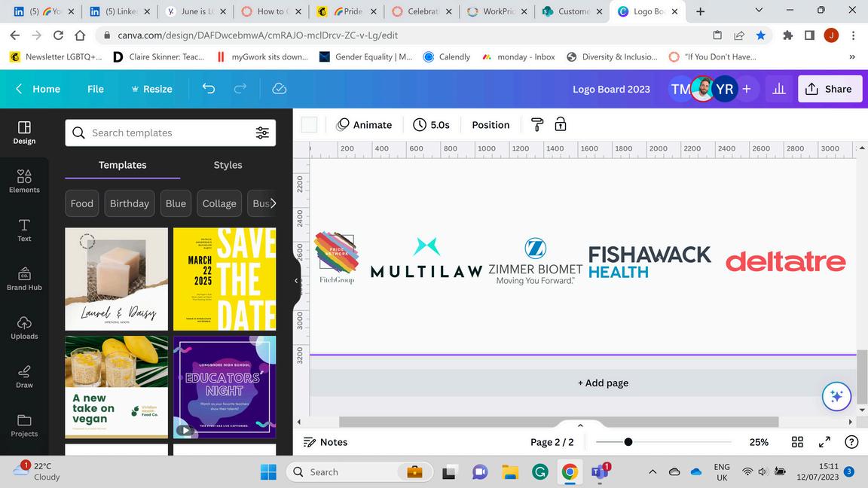Open the Resize menu
868x488 pixels.
point(151,89)
